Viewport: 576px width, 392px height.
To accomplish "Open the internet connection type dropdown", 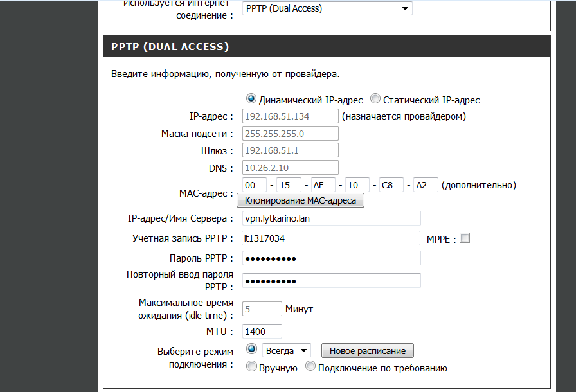I will point(327,8).
